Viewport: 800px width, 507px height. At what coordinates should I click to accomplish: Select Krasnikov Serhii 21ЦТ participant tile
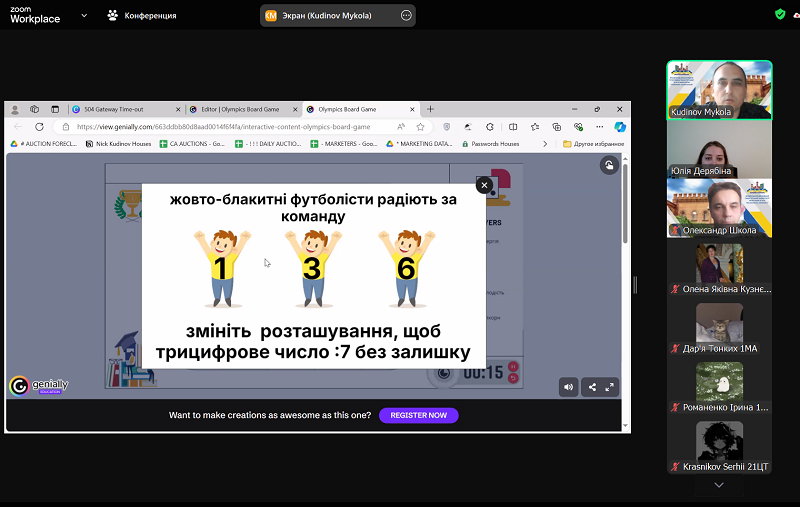tap(719, 445)
